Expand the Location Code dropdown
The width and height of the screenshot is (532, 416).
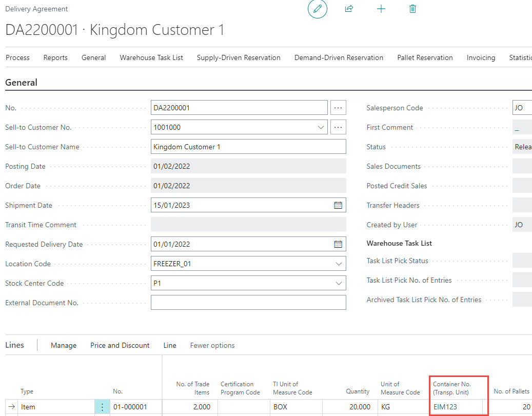339,264
